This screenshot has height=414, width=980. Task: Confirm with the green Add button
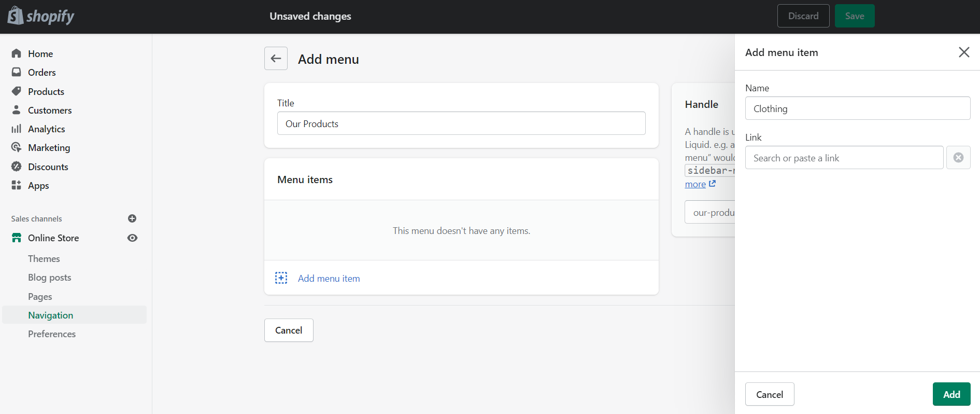click(x=951, y=394)
